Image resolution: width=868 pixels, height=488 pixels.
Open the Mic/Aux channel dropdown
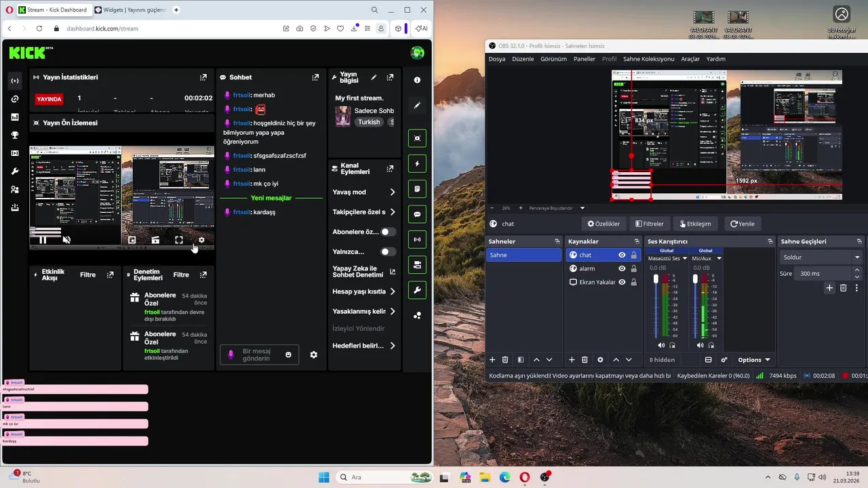(x=719, y=258)
